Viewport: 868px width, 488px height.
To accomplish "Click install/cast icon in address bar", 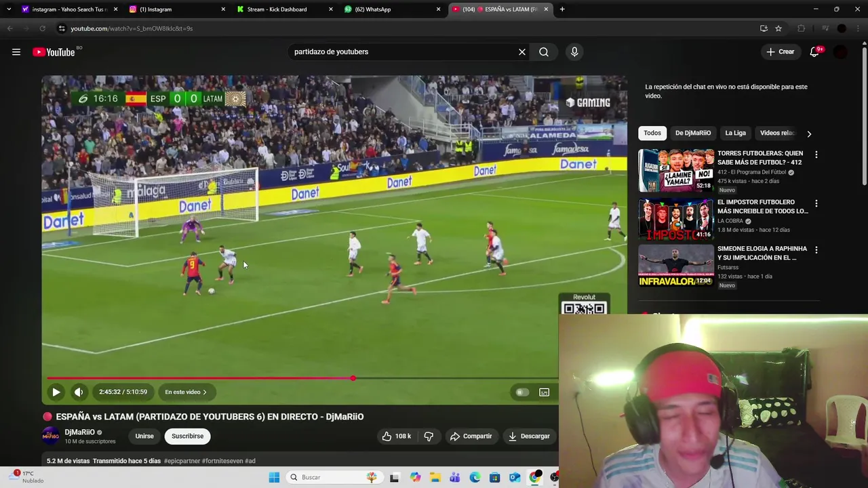I will click(764, 28).
